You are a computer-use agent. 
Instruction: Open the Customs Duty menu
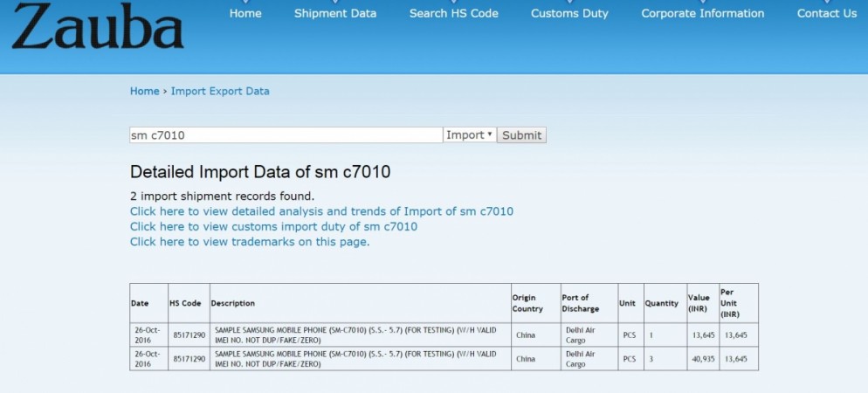[x=569, y=13]
